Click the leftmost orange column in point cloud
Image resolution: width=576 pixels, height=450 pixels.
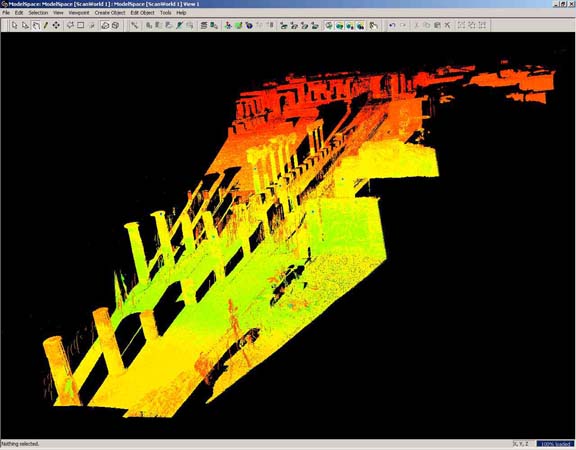coord(61,371)
